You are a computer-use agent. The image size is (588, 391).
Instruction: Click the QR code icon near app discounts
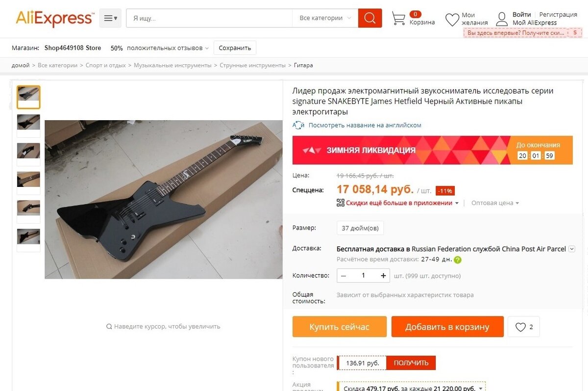point(341,203)
